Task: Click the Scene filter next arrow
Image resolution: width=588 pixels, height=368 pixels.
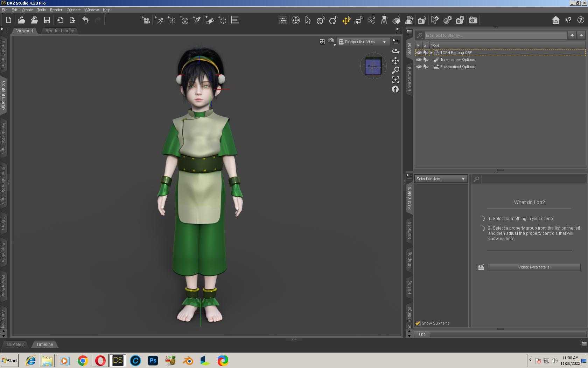Action: [581, 35]
